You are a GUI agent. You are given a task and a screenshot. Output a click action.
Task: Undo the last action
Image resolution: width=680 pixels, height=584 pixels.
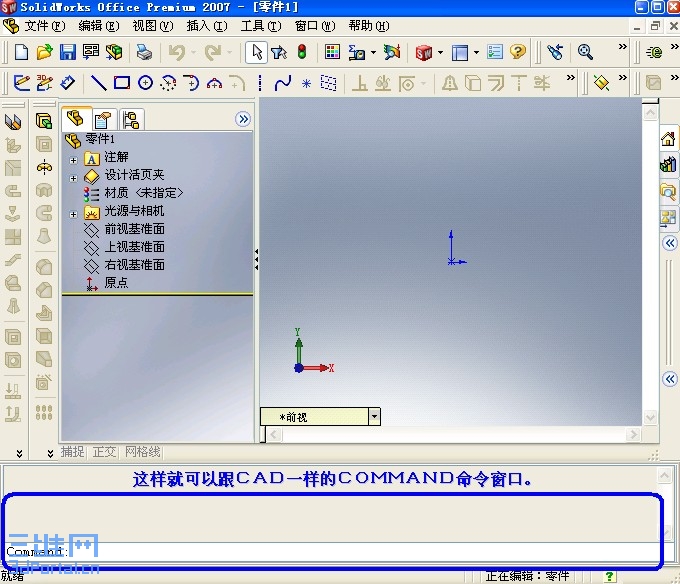point(177,52)
